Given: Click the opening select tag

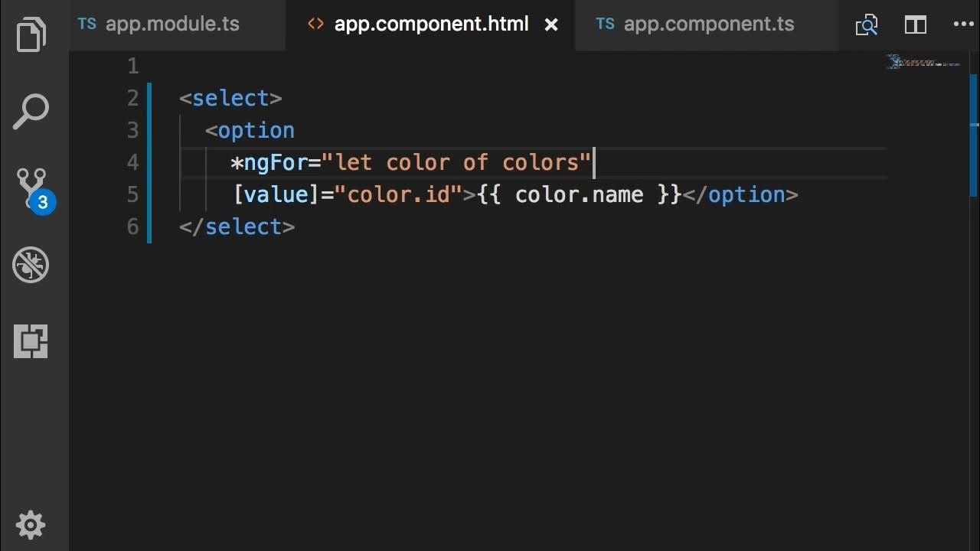Looking at the screenshot, I should [230, 99].
